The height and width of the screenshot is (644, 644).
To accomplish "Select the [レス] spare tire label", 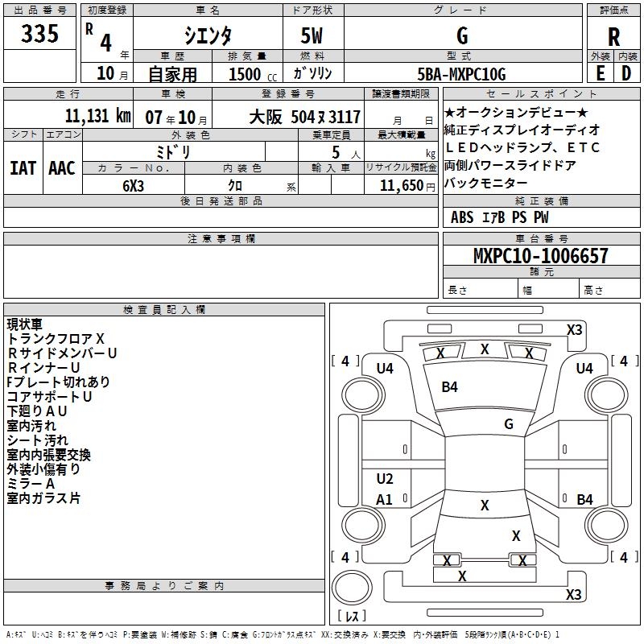I will coord(352,615).
